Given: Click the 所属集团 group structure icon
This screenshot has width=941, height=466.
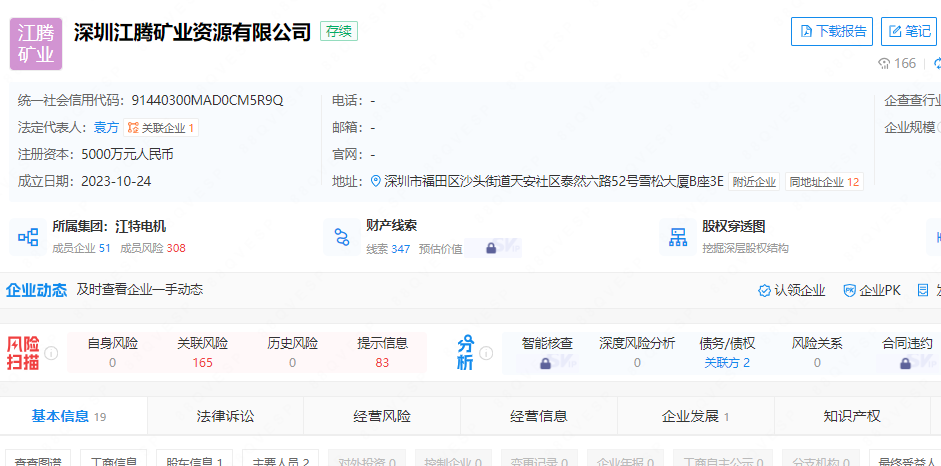Looking at the screenshot, I should (28, 237).
